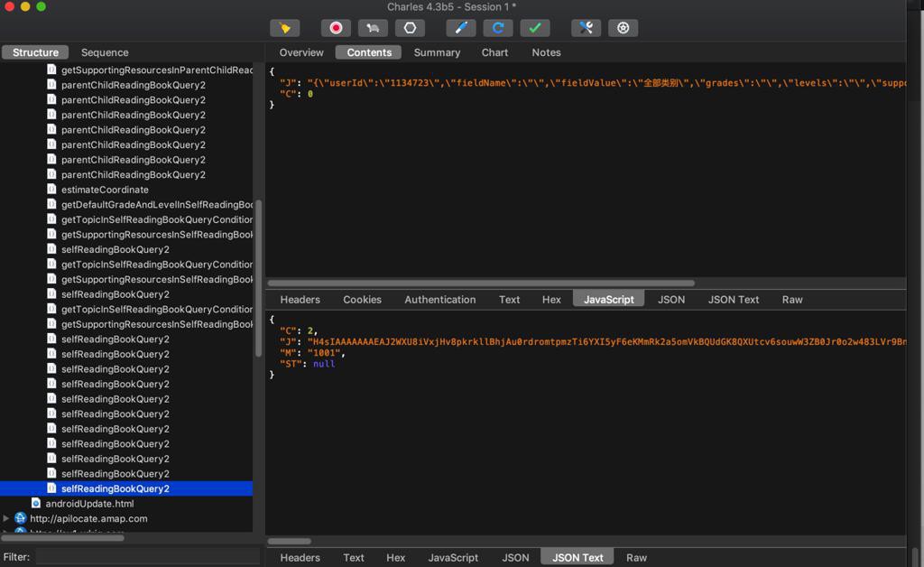
Task: Open the Chart tab
Action: coord(494,52)
